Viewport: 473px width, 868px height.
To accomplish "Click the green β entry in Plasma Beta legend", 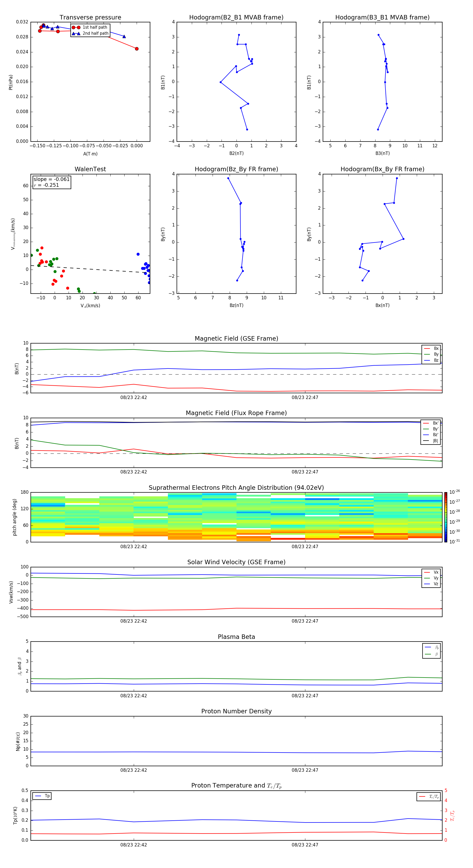I will point(431,654).
